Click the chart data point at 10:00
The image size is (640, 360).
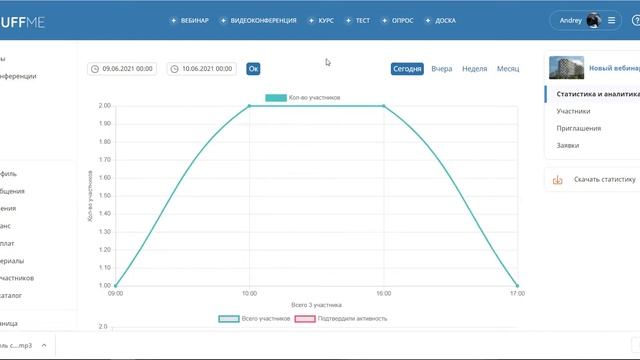click(249, 106)
